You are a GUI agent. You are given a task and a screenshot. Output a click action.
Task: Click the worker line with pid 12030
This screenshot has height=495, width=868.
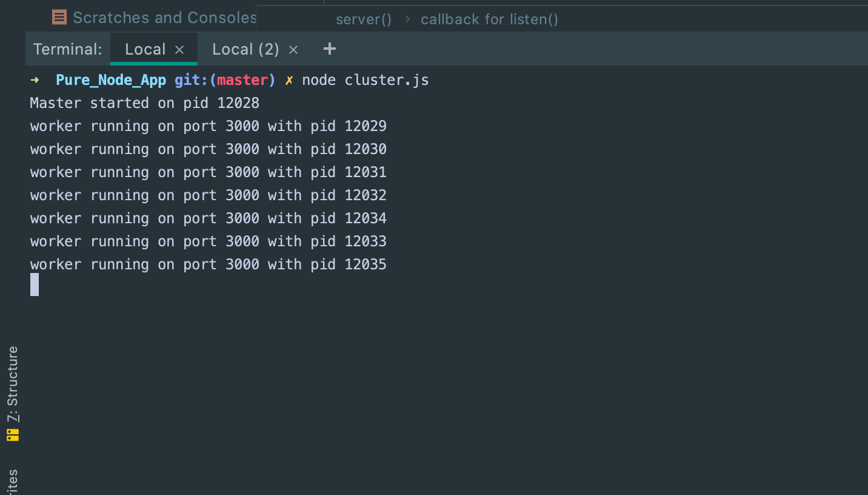click(x=209, y=149)
